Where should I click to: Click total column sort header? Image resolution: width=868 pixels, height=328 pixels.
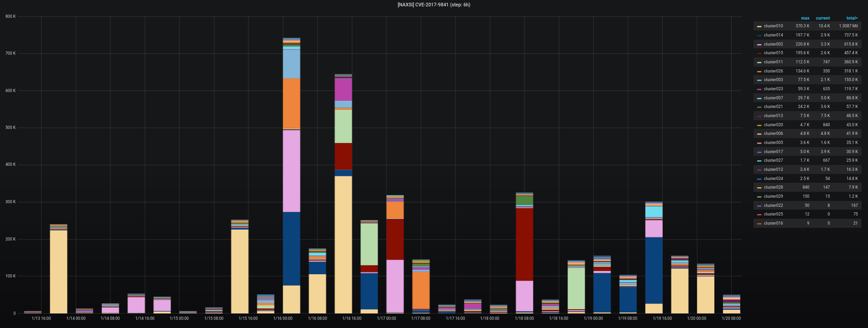[x=852, y=18]
